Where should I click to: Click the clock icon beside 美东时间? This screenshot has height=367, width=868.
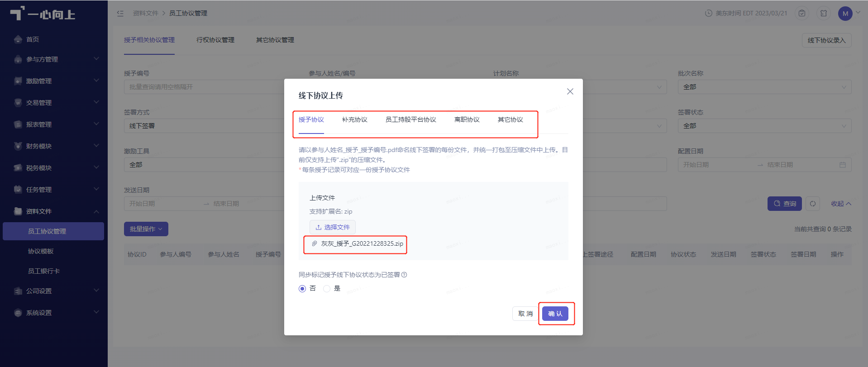[x=709, y=13]
